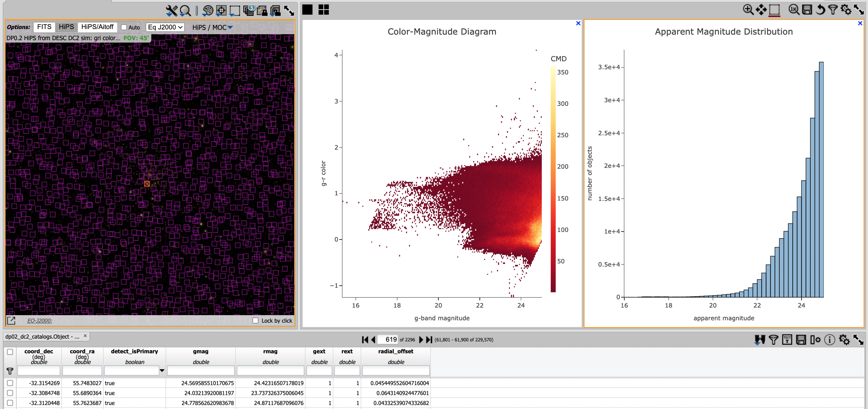Select the HiPS/Aitoff projection option
The image size is (868, 409).
click(x=98, y=27)
